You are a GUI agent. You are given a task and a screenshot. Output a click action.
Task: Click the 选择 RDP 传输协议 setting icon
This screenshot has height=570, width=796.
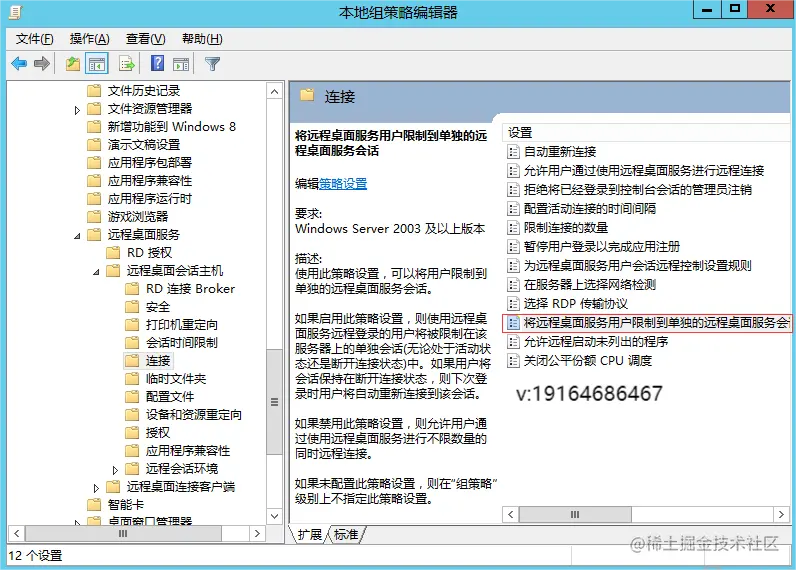[x=513, y=304]
